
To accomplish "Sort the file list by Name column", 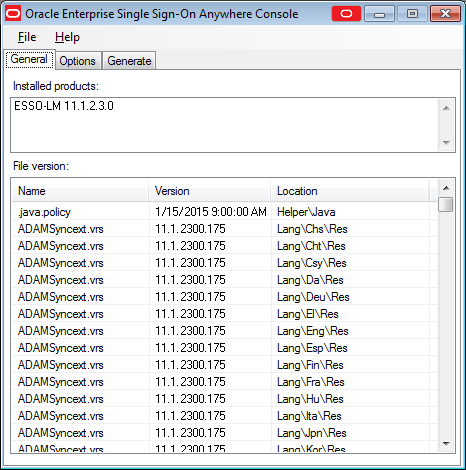I will pyautogui.click(x=80, y=191).
